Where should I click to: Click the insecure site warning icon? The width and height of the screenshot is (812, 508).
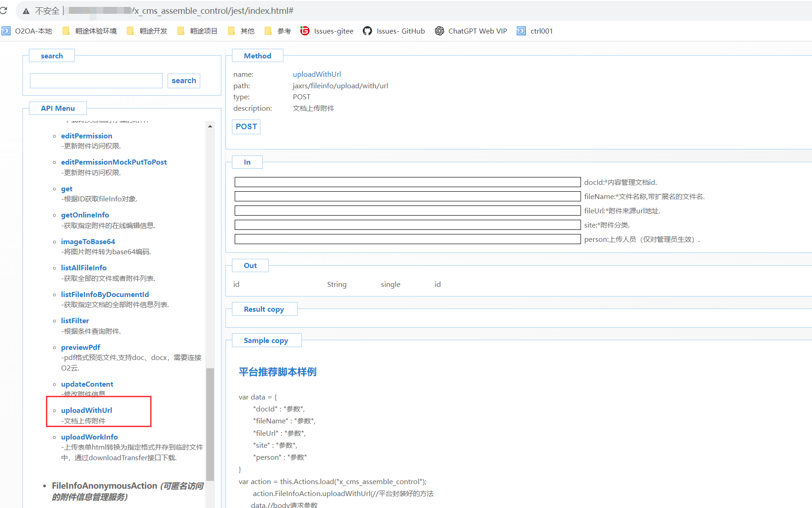point(26,11)
